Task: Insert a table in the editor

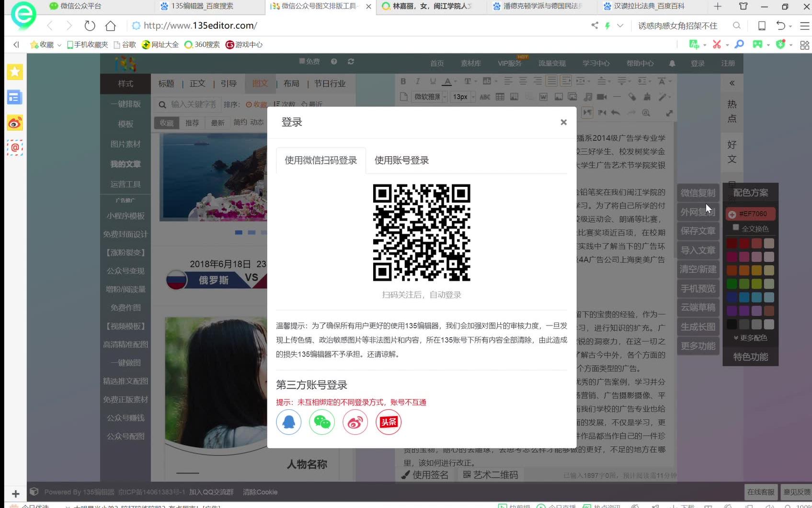Action: tap(500, 97)
